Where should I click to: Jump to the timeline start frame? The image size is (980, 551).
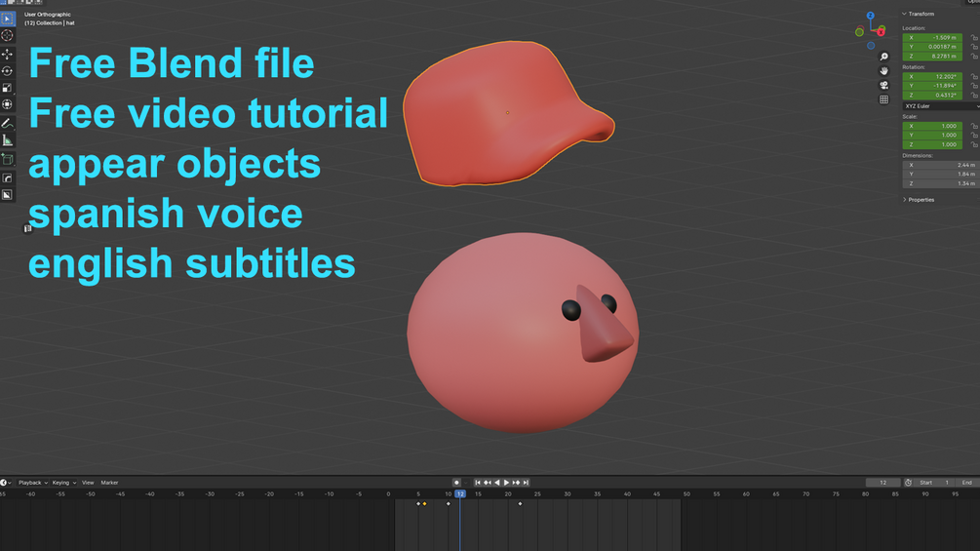478,483
